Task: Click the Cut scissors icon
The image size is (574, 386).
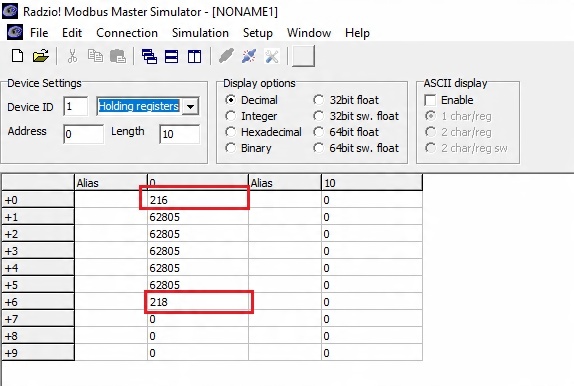Action: click(x=72, y=56)
